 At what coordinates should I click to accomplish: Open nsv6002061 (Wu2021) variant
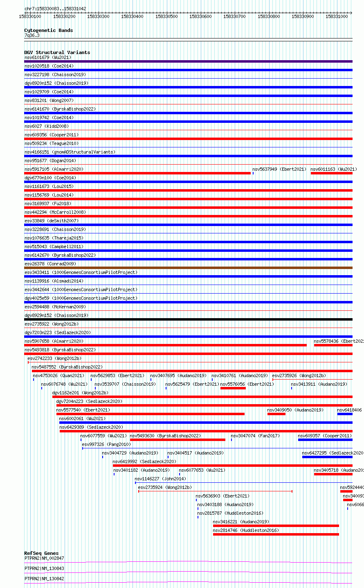(82, 418)
